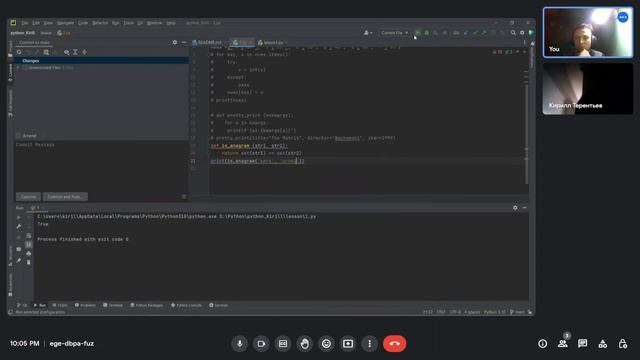
Task: Open the Problems tool window
Action: point(85,305)
